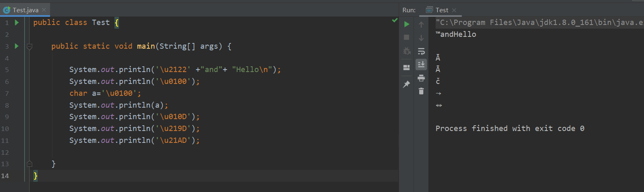
Task: Click run gutter arrow beside main method
Action: tap(17, 46)
